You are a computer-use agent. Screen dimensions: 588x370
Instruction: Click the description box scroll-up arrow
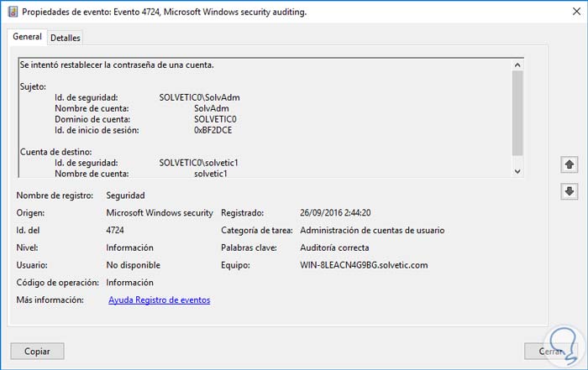pyautogui.click(x=517, y=65)
